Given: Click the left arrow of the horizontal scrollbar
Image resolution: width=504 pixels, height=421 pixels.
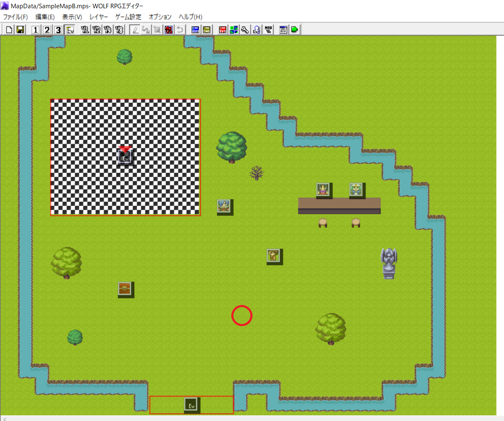Looking at the screenshot, I should 4,419.
